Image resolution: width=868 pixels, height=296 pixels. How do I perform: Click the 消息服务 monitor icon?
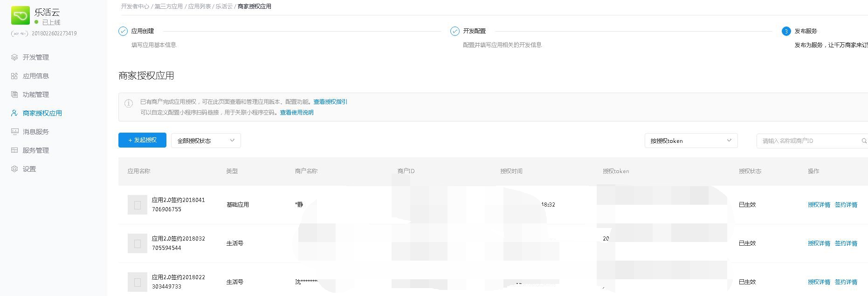[x=14, y=132]
